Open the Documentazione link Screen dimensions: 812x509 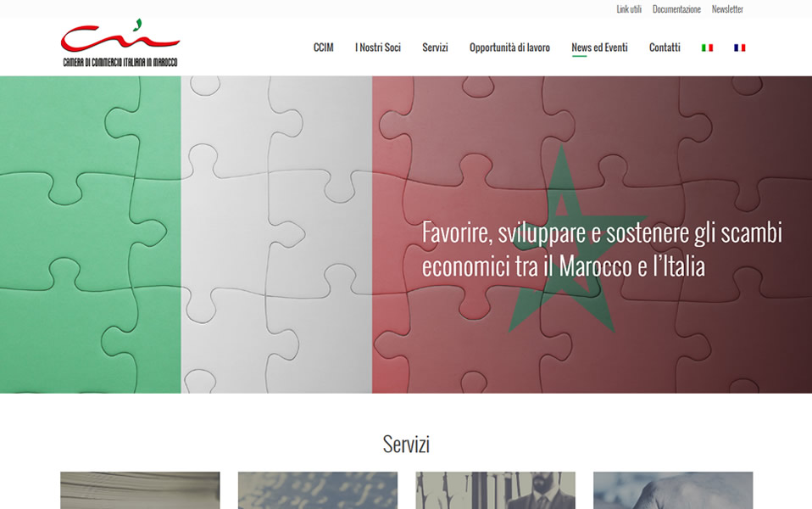676,9
